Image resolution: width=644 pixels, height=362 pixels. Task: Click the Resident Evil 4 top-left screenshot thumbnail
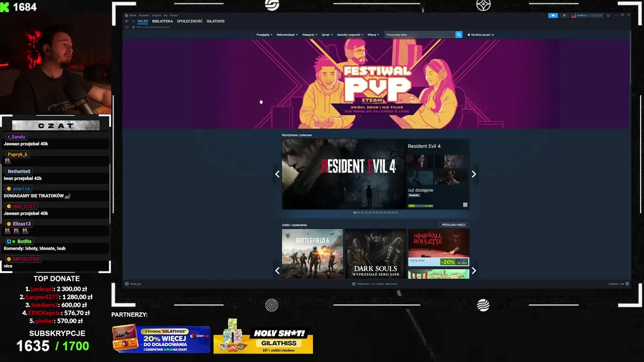[x=420, y=161]
